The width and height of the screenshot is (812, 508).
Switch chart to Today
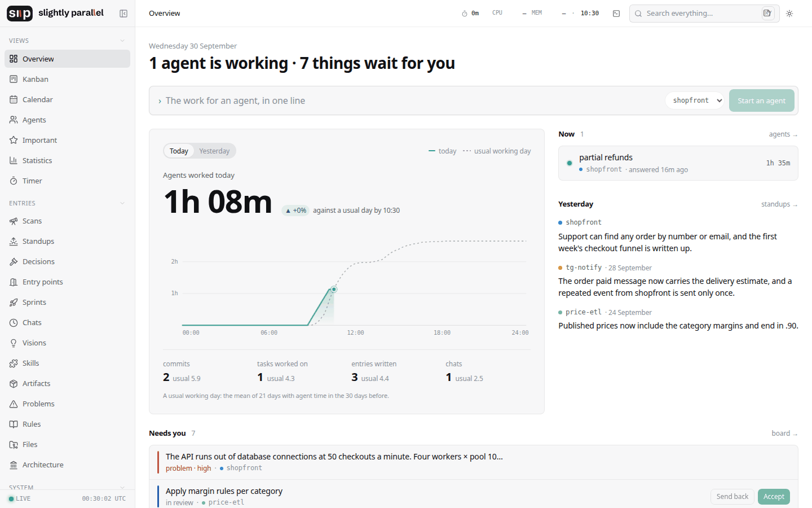click(x=179, y=151)
